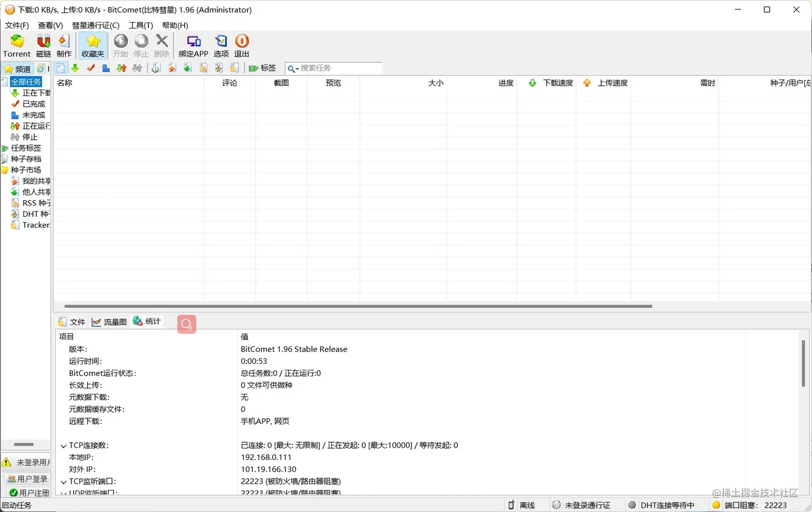Sort the task list by 名称 column

[x=129, y=83]
